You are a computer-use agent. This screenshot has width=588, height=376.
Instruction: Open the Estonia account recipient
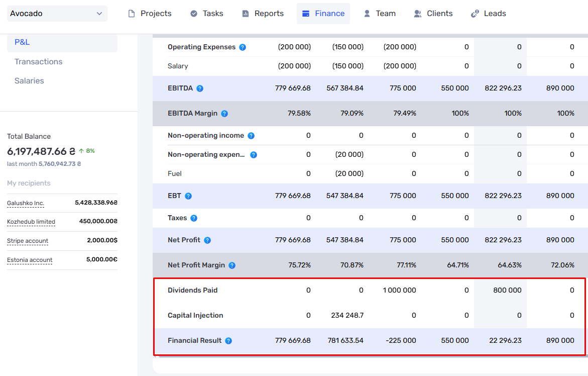pos(30,260)
